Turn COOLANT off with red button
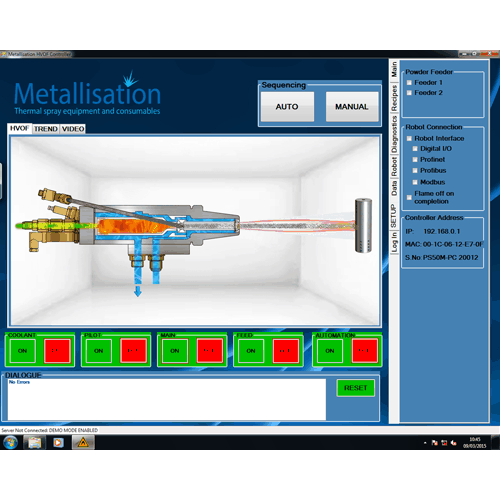The image size is (500, 500). click(x=57, y=351)
